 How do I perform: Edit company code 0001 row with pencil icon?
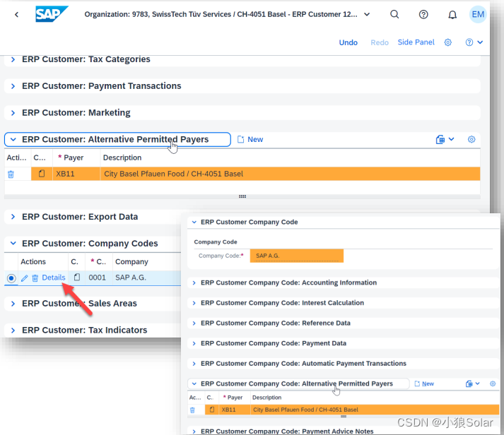25,278
